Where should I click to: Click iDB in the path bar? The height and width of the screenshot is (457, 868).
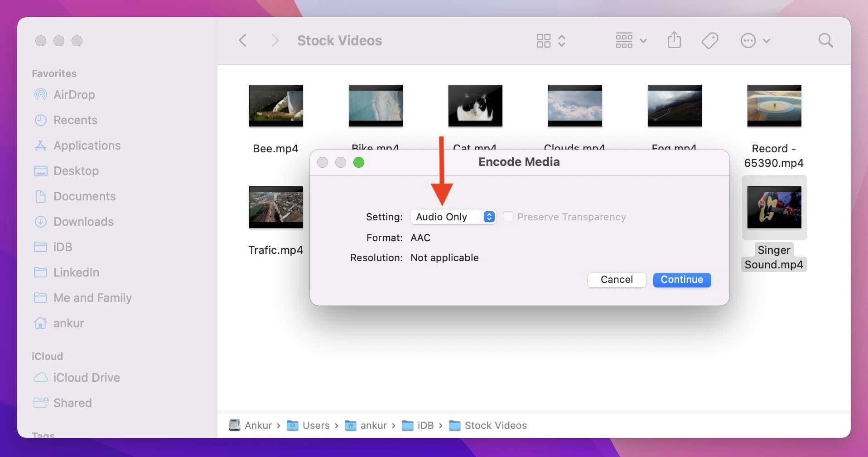(x=425, y=425)
